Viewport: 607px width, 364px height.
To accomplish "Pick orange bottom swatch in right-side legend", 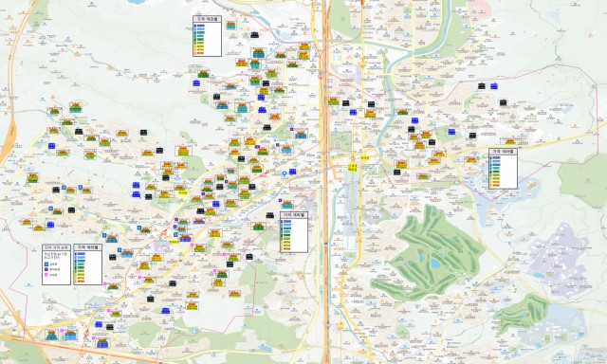I will pyautogui.click(x=495, y=184).
